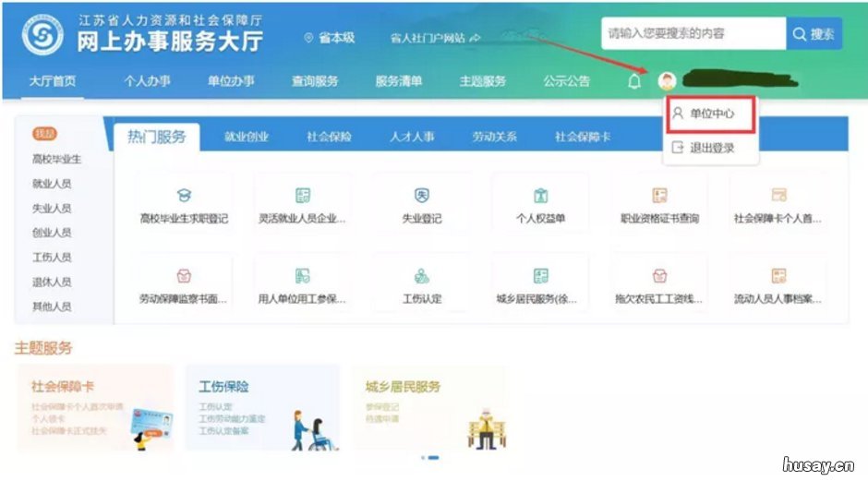Click the 省本级 location pin icon
868x481 pixels.
tap(309, 38)
